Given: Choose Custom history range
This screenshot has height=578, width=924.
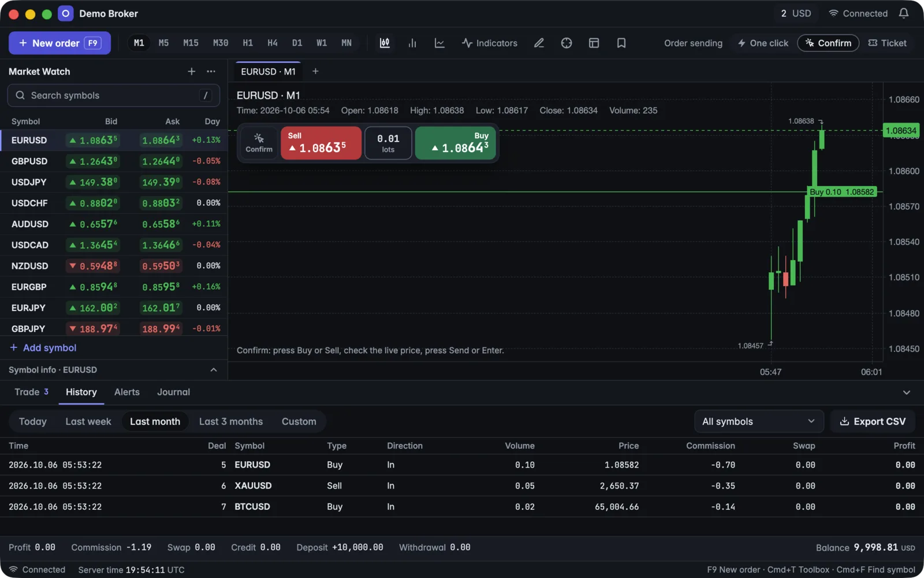Looking at the screenshot, I should [x=299, y=421].
